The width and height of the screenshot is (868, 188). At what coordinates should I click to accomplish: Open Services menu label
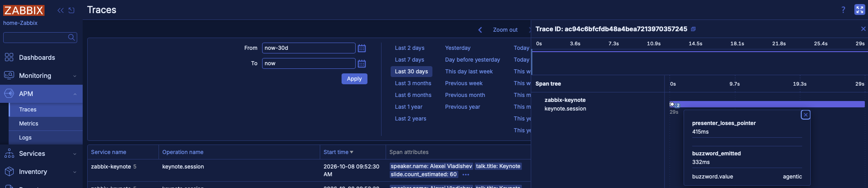point(32,154)
